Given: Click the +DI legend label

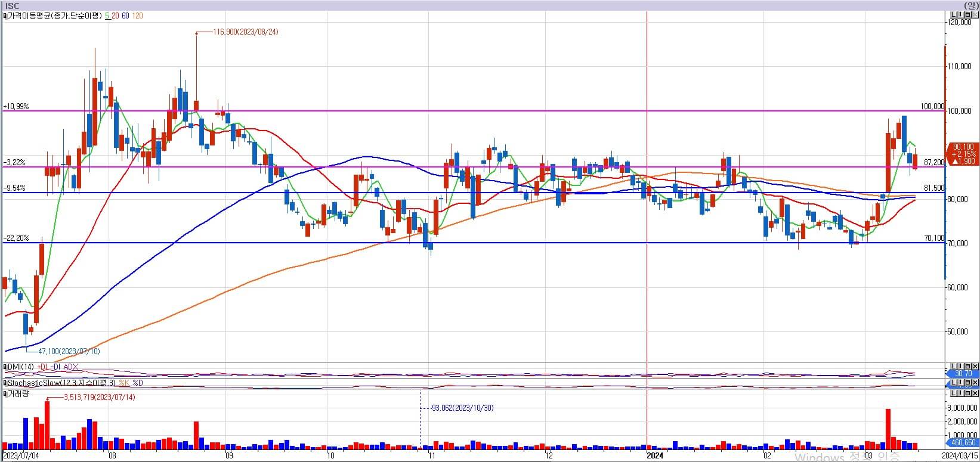Looking at the screenshot, I should point(42,367).
